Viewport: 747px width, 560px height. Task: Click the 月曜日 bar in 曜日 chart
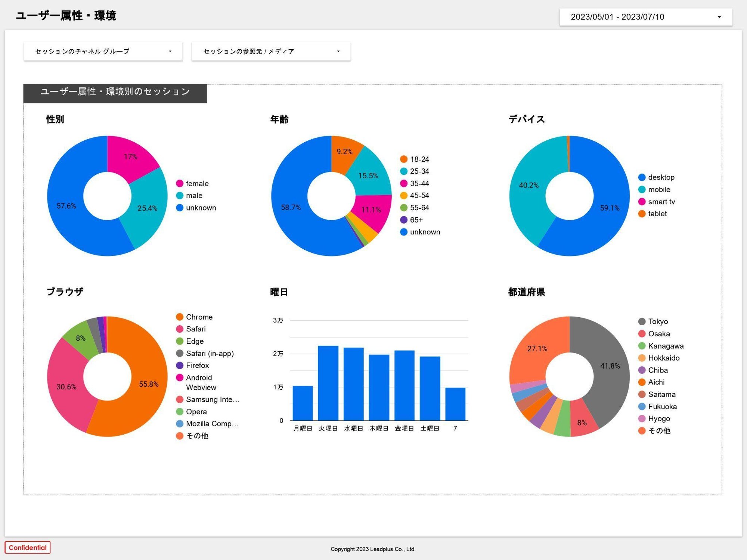coord(303,403)
